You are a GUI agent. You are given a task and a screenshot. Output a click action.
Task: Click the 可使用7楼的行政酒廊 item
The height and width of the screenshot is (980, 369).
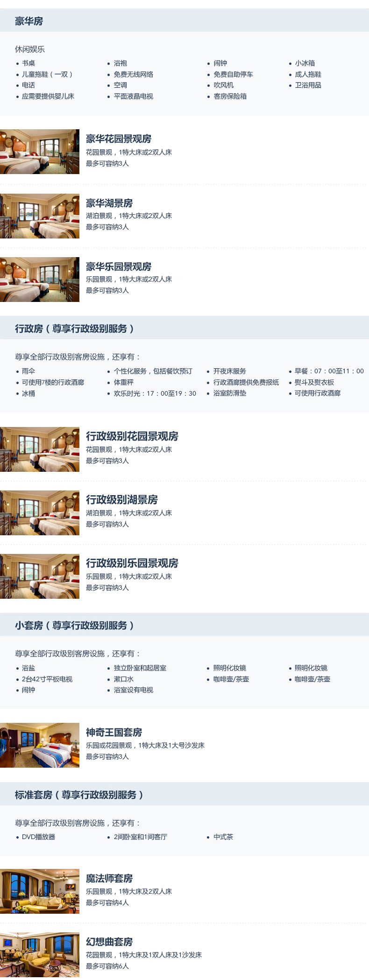[x=53, y=382]
